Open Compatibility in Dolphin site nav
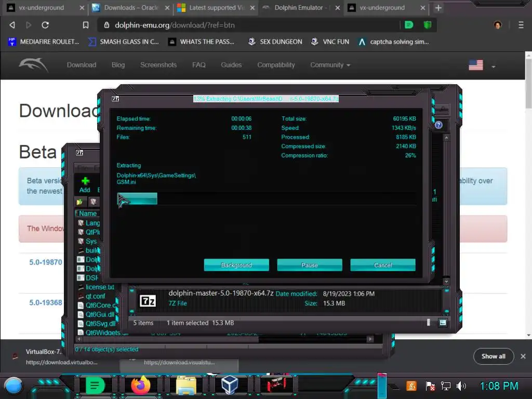Image resolution: width=532 pixels, height=399 pixels. (276, 65)
